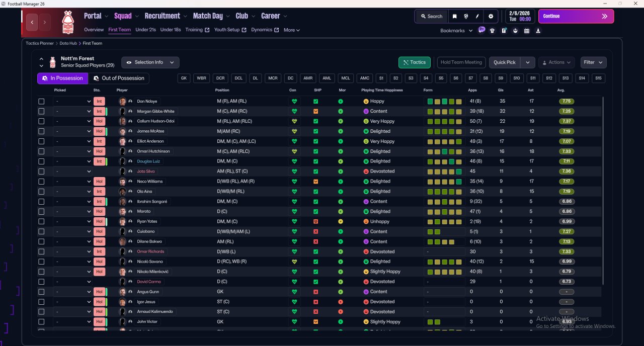
Task: Expand the Quick Pick arrow dropdown
Action: point(527,62)
